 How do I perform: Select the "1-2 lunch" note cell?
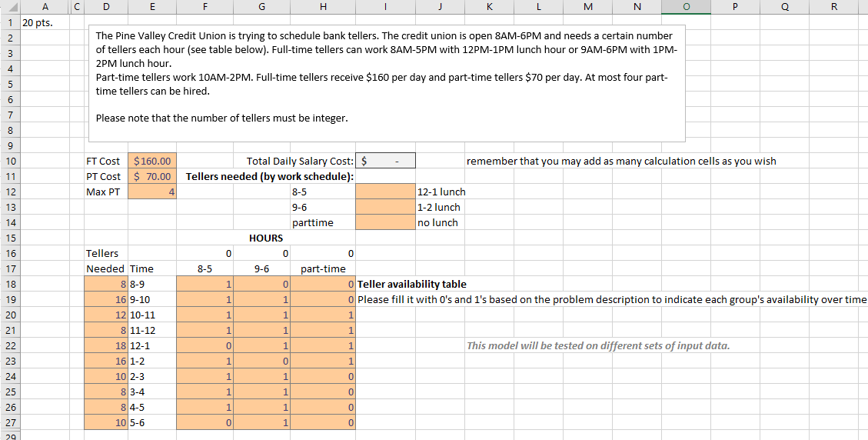[440, 207]
